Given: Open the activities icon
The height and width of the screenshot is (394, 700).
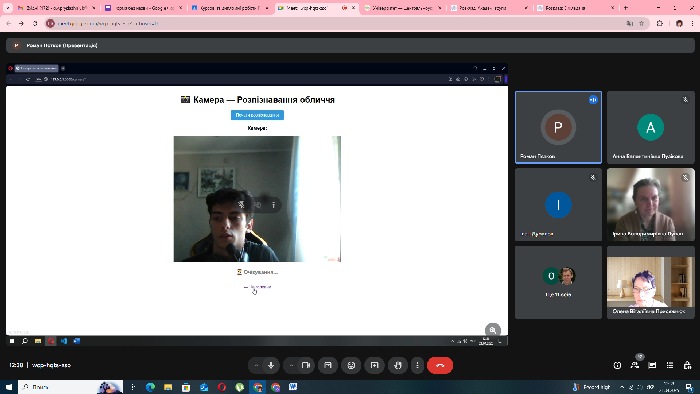Looking at the screenshot, I should tap(670, 365).
